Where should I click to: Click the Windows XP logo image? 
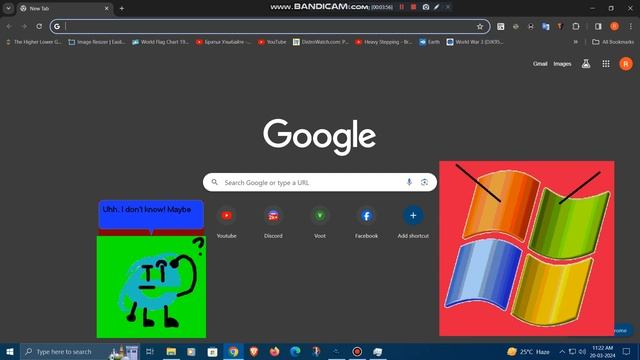[x=527, y=248]
